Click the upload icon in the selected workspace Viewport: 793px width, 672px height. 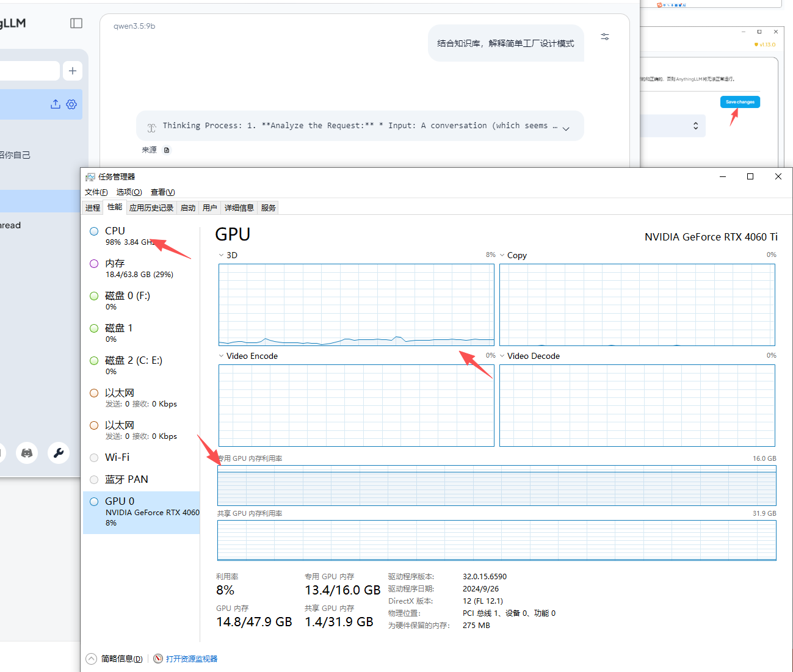point(56,104)
